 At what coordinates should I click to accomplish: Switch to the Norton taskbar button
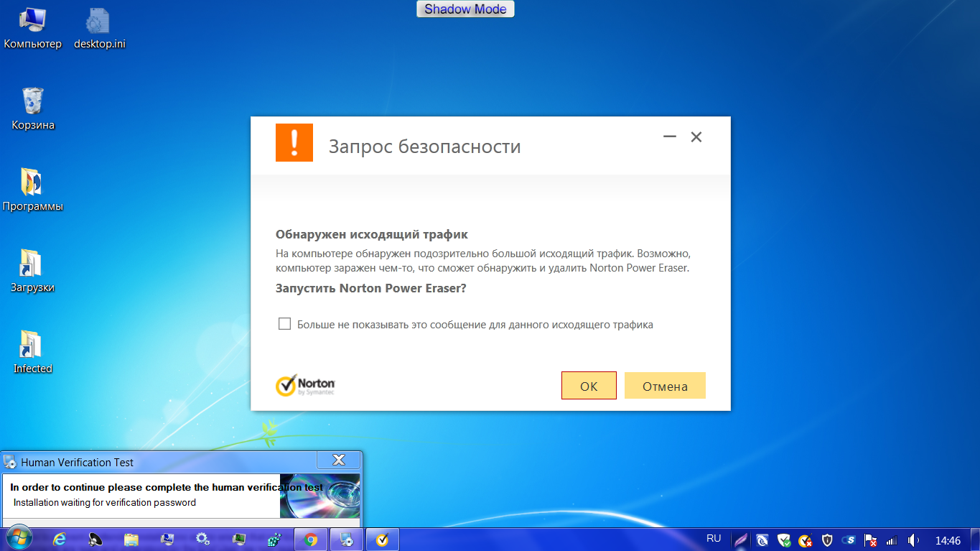tap(383, 540)
